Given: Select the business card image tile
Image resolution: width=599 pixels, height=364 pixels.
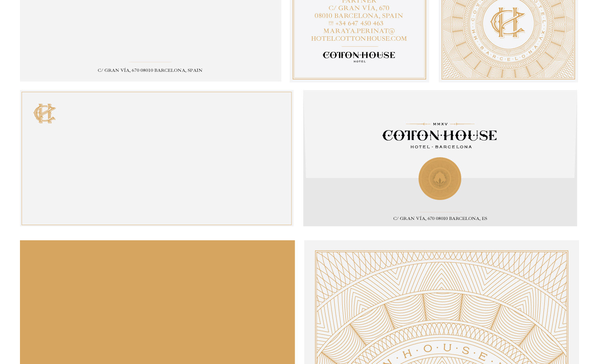Looking at the screenshot, I should coord(359,40).
